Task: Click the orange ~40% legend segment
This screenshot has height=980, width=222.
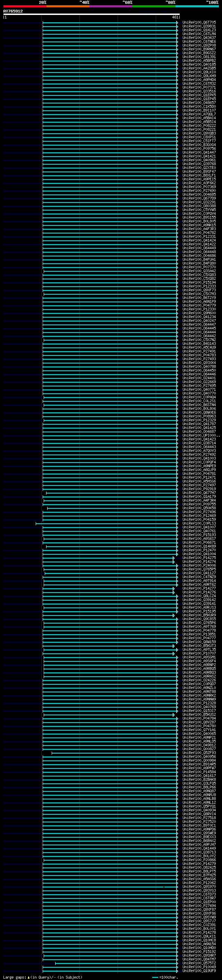Action: (68, 6)
